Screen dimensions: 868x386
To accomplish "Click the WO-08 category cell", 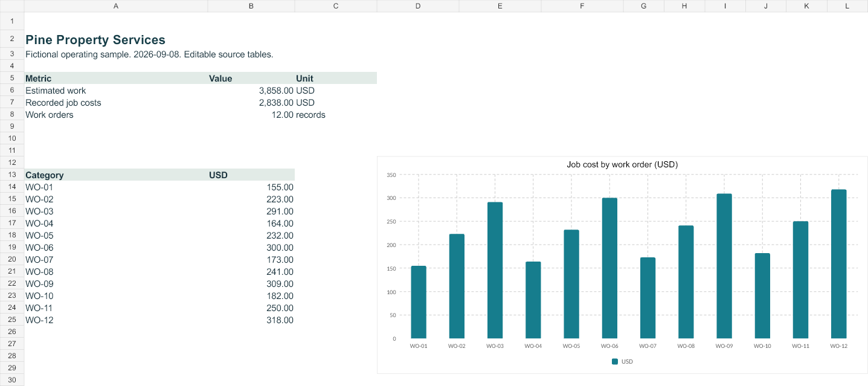I will coord(116,271).
